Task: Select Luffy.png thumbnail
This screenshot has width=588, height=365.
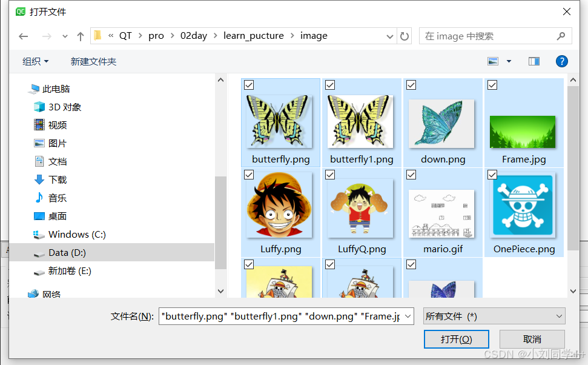Action: click(x=280, y=205)
